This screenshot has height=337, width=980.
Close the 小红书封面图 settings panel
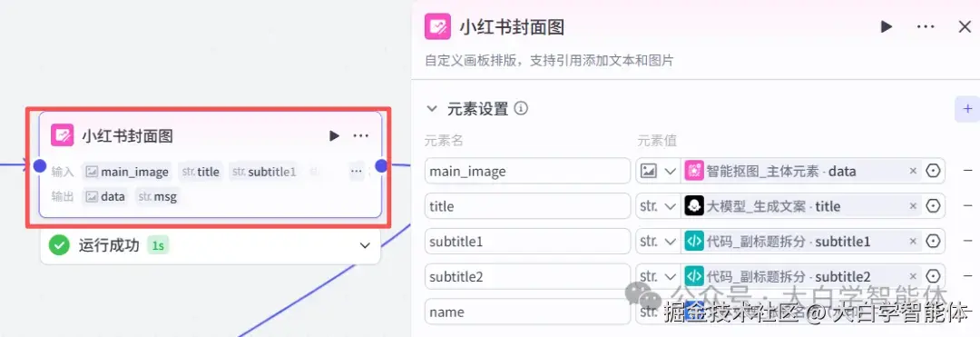pos(965,27)
